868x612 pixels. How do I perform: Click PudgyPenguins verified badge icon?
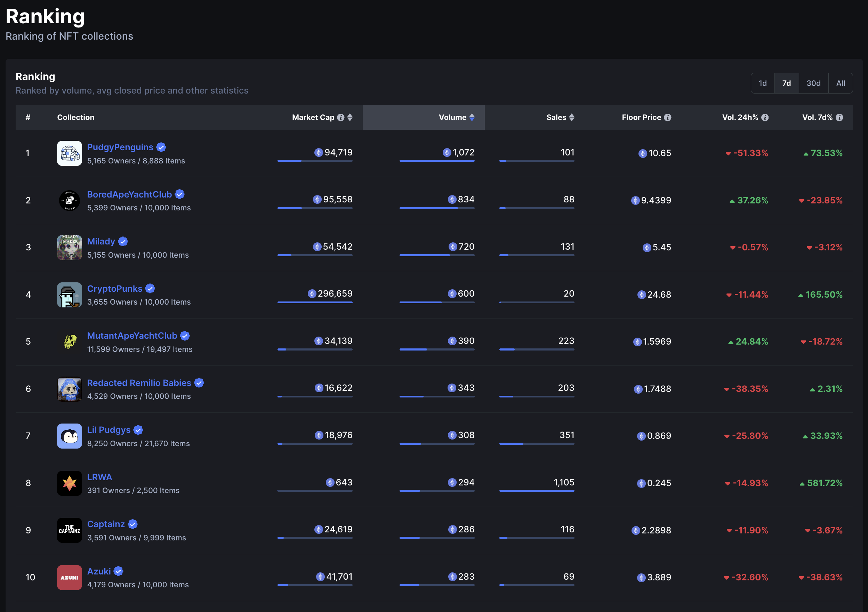tap(161, 147)
